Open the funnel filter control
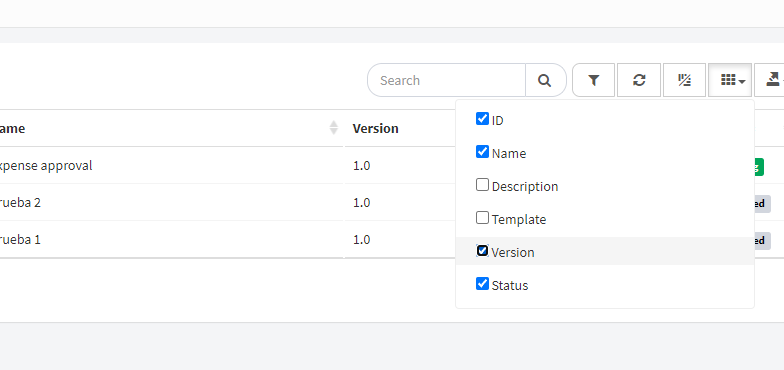The image size is (784, 370). [594, 80]
